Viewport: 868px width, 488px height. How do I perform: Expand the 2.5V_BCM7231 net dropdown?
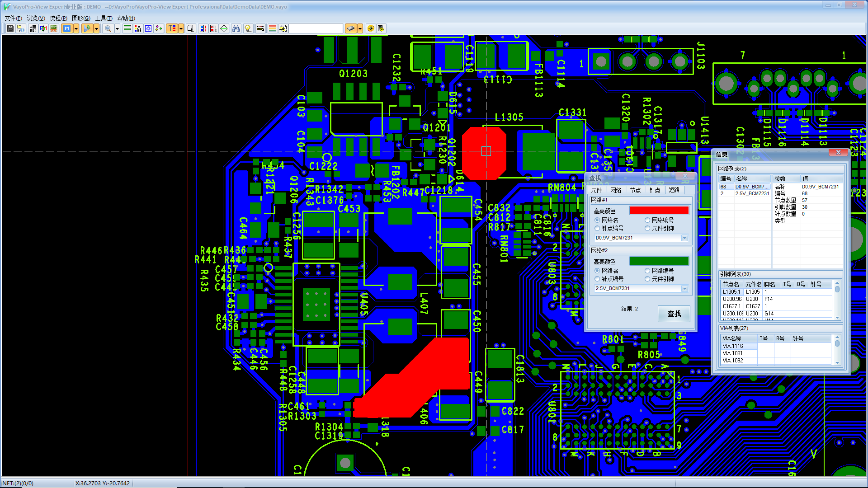684,289
